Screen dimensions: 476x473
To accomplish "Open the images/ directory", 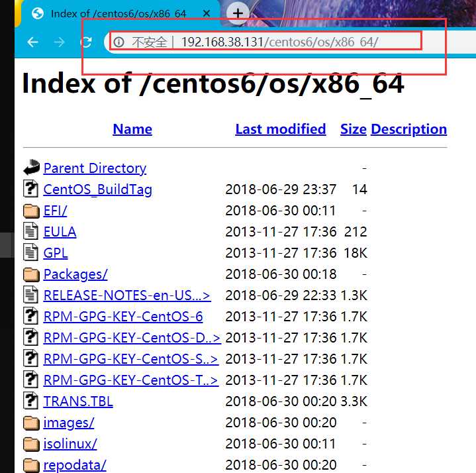I will (69, 423).
